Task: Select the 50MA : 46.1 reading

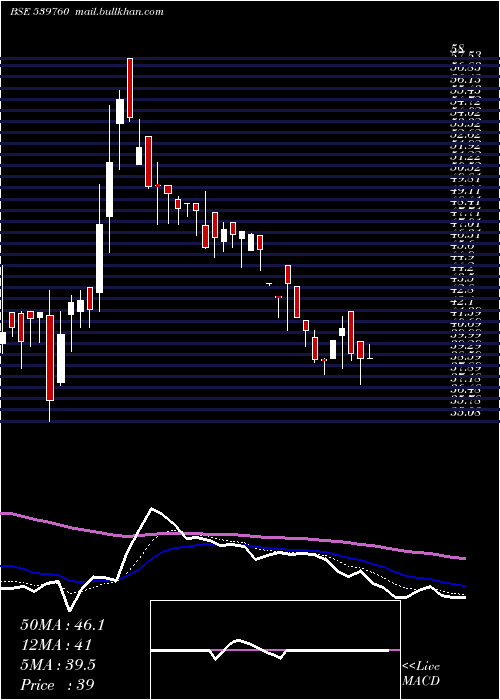Action: pyautogui.click(x=62, y=625)
